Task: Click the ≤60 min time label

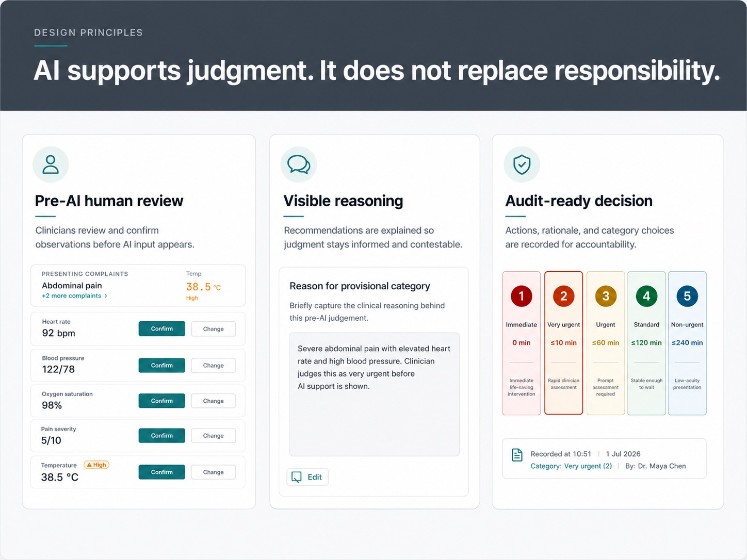Action: pyautogui.click(x=606, y=343)
